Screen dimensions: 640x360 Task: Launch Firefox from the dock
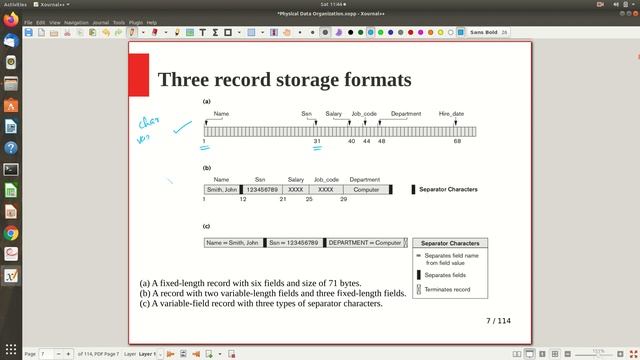11,20
